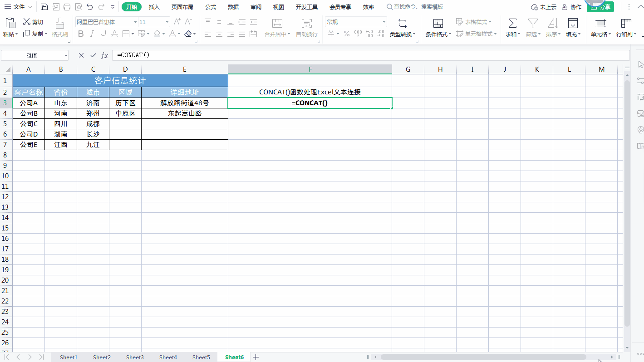This screenshot has width=644, height=362.
Task: Switch to the 插入 Insert tab
Action: click(154, 7)
